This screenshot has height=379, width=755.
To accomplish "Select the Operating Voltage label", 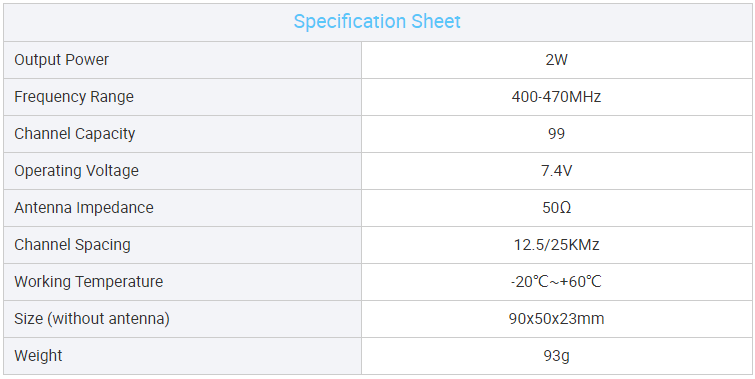I will (76, 171).
